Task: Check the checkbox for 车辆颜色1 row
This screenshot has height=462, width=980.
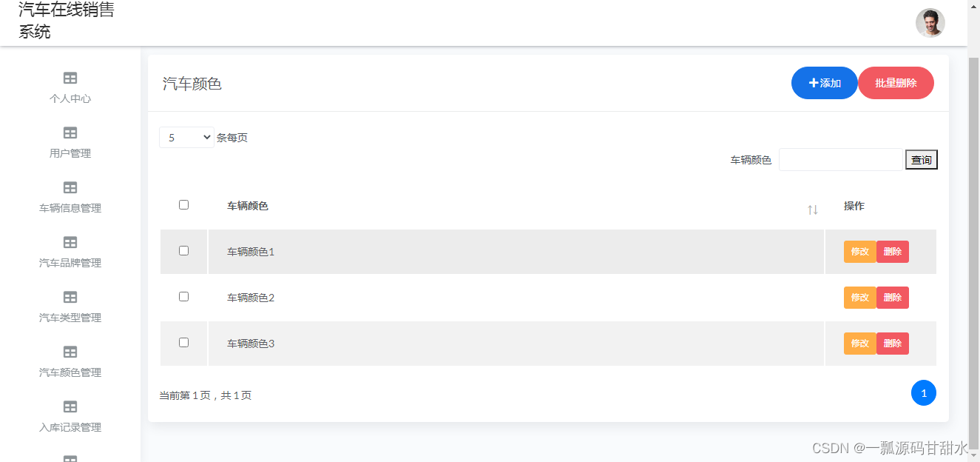Action: (x=184, y=251)
